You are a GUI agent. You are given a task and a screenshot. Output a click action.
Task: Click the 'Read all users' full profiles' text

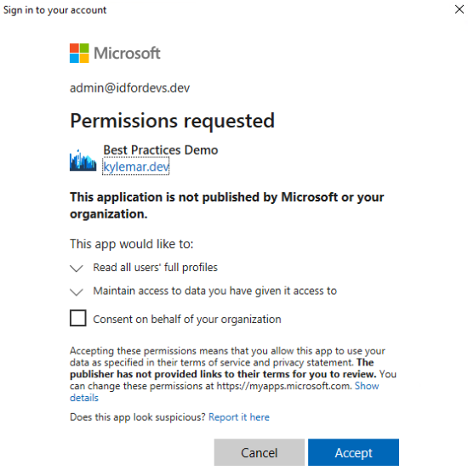point(155,268)
